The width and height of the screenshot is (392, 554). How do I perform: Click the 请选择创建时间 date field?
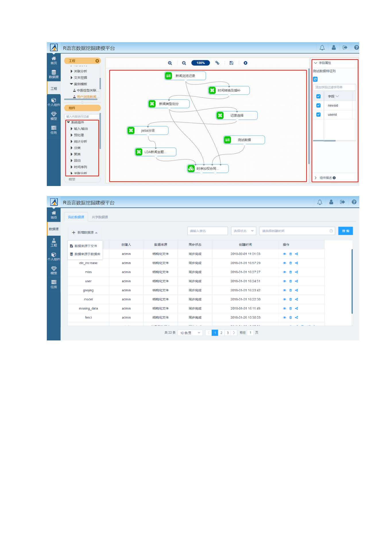pos(297,231)
